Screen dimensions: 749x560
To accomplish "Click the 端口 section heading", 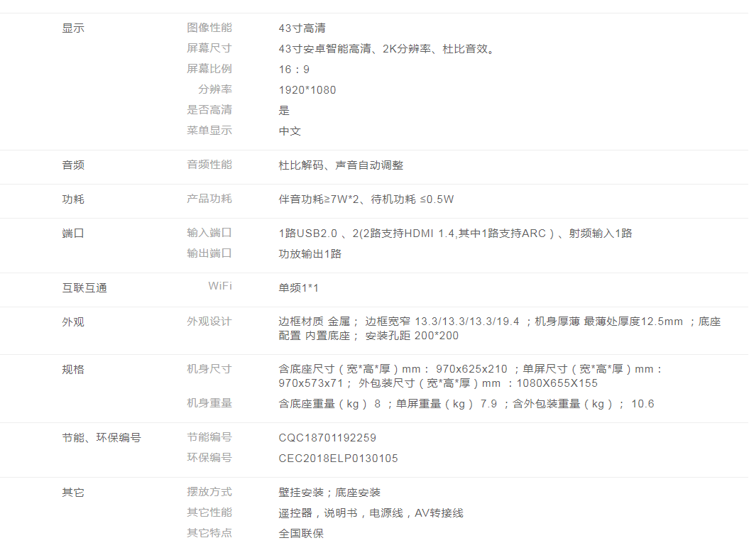I will tap(73, 234).
